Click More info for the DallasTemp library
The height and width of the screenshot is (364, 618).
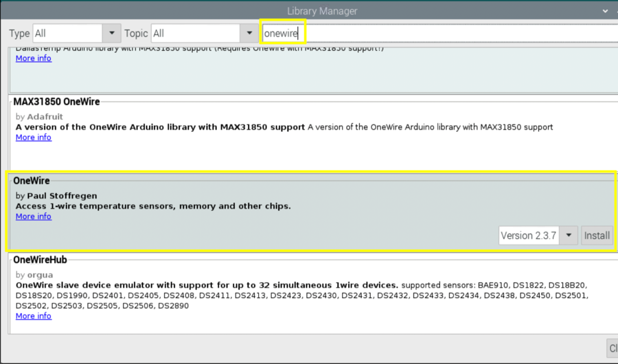click(34, 58)
